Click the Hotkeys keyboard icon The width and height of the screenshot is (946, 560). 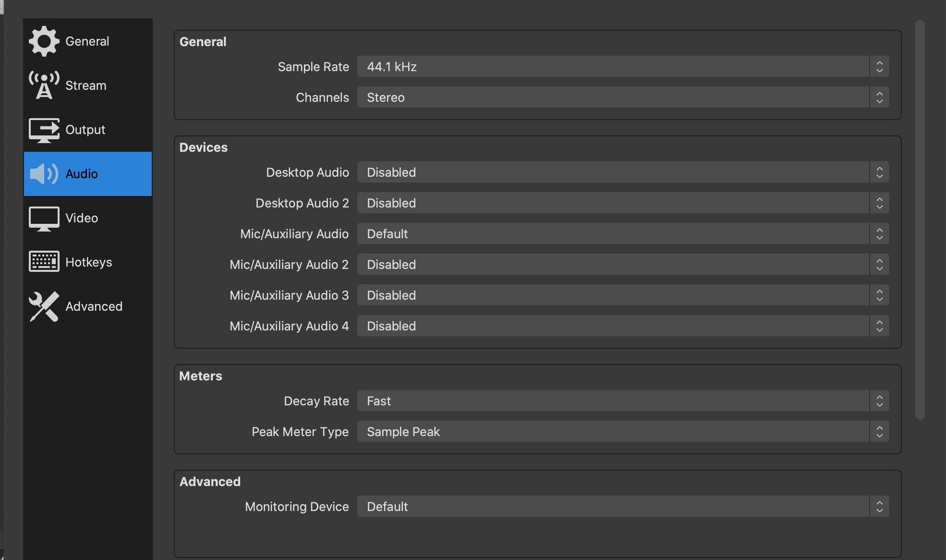pos(44,262)
